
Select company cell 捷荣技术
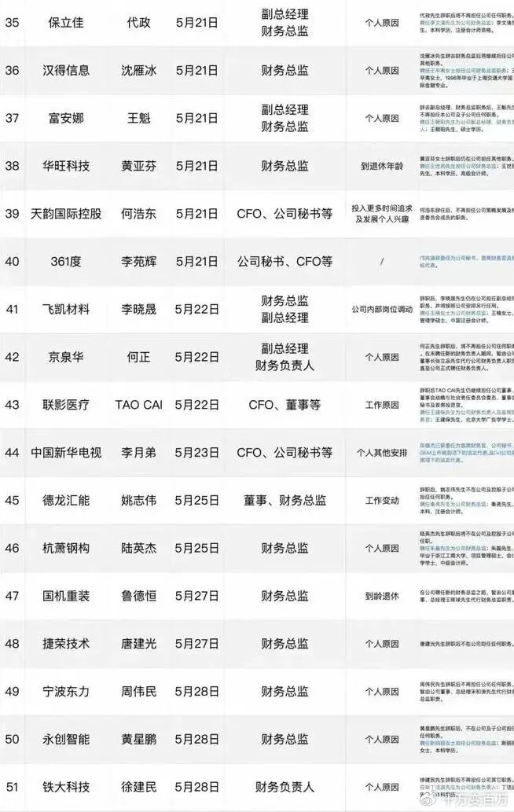coord(66,644)
